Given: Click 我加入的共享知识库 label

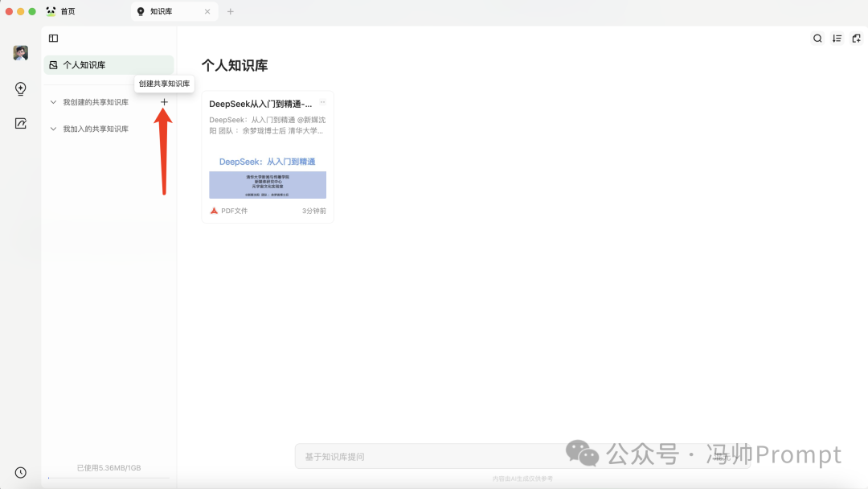Looking at the screenshot, I should 96,129.
